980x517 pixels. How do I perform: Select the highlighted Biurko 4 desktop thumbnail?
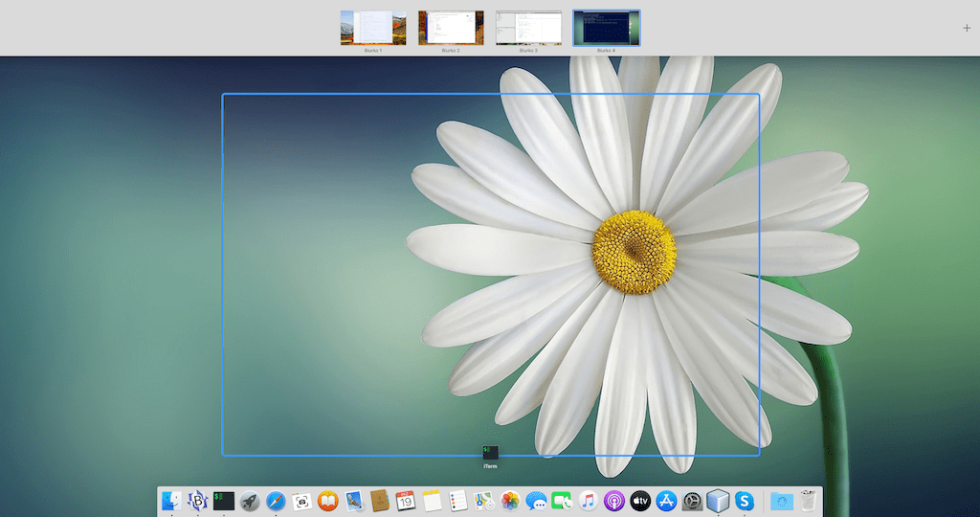point(606,28)
